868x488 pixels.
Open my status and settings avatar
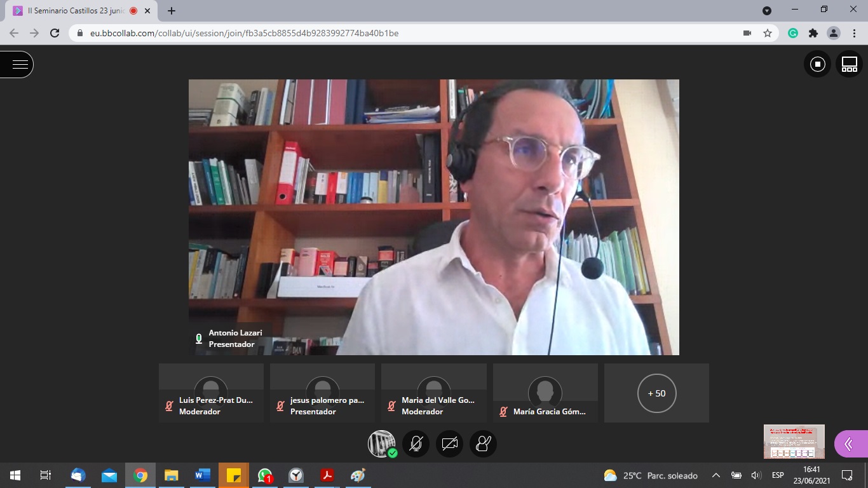pos(382,444)
